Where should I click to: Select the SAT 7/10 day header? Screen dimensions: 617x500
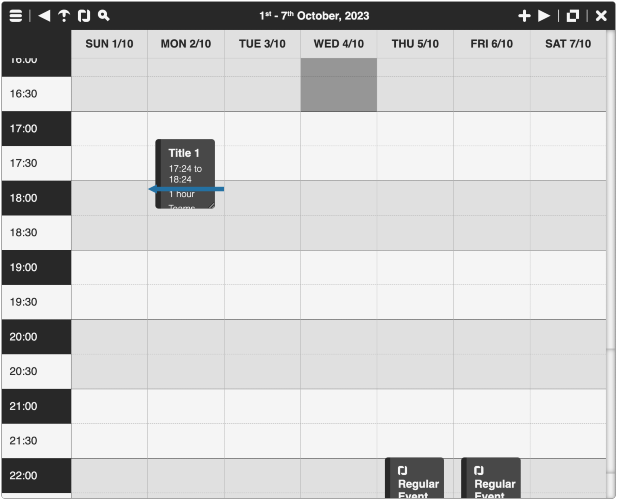[568, 44]
